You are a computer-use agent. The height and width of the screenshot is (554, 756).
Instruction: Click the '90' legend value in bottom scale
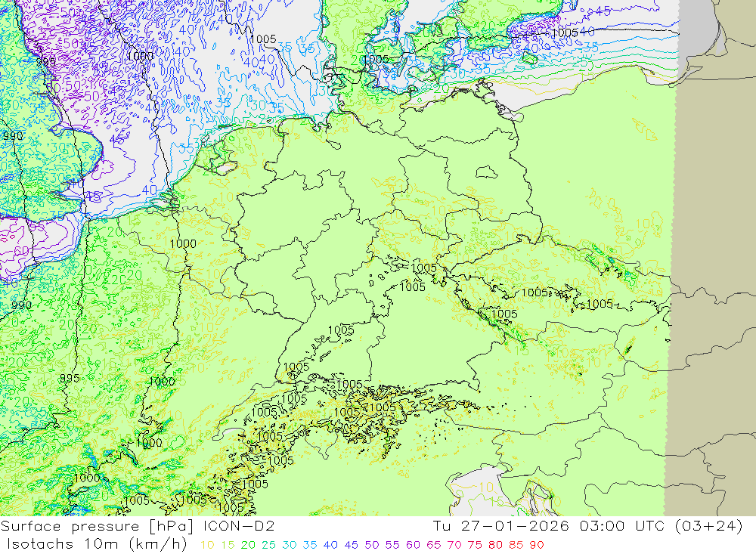coord(537,546)
